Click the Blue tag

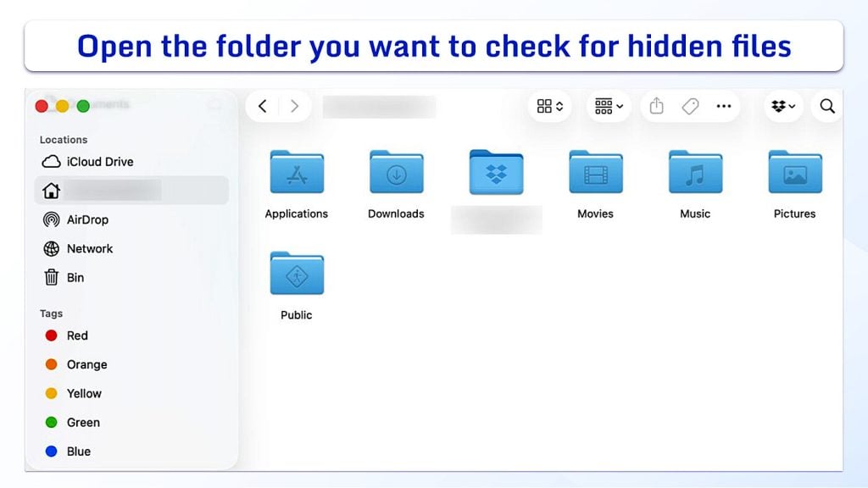coord(131,451)
